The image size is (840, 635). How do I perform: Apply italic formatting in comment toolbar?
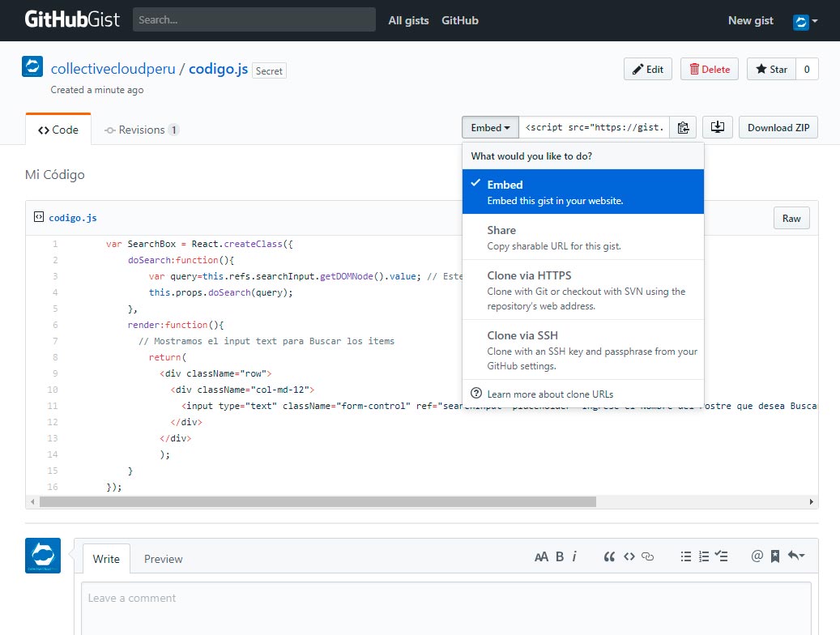pyautogui.click(x=574, y=556)
